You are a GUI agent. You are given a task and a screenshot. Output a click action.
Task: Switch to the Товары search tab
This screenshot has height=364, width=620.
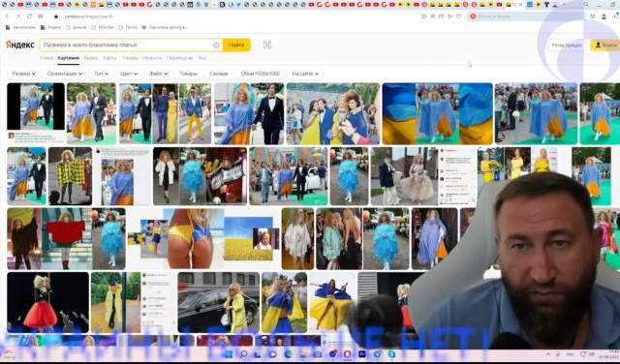(130, 58)
